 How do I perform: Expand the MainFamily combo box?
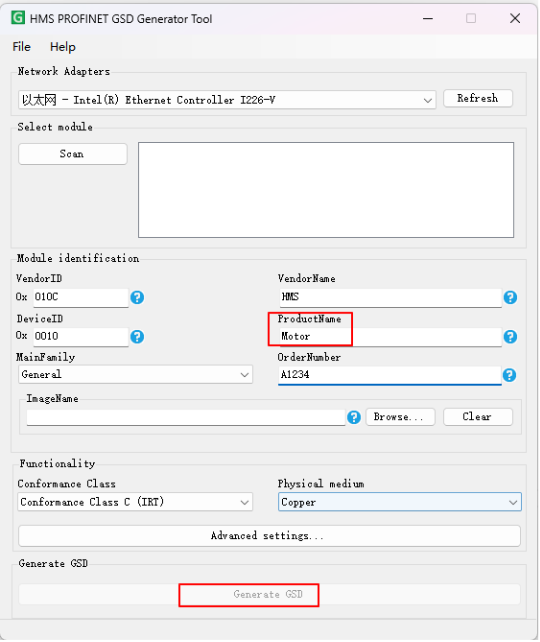[x=136, y=375]
